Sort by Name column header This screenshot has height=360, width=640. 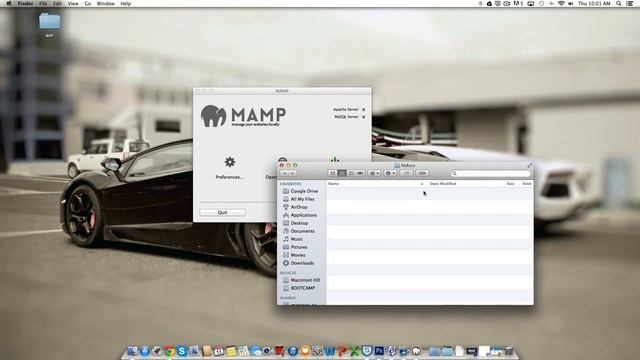pyautogui.click(x=333, y=184)
